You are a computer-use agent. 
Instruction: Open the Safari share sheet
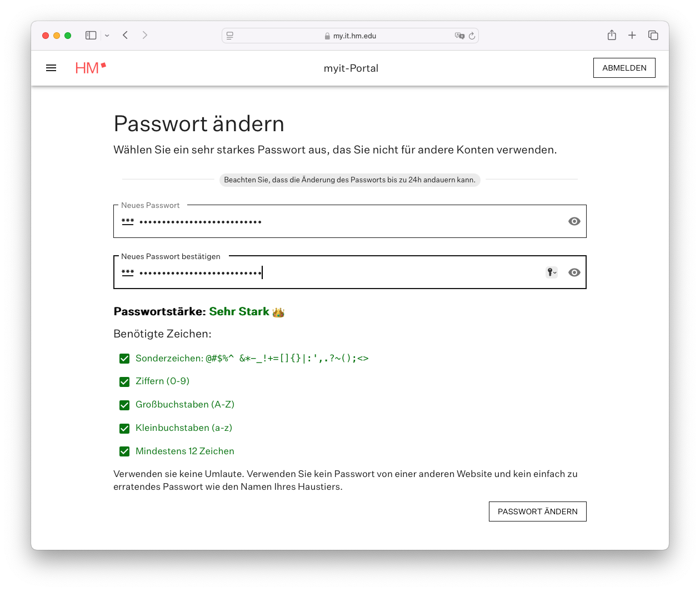[x=612, y=36]
